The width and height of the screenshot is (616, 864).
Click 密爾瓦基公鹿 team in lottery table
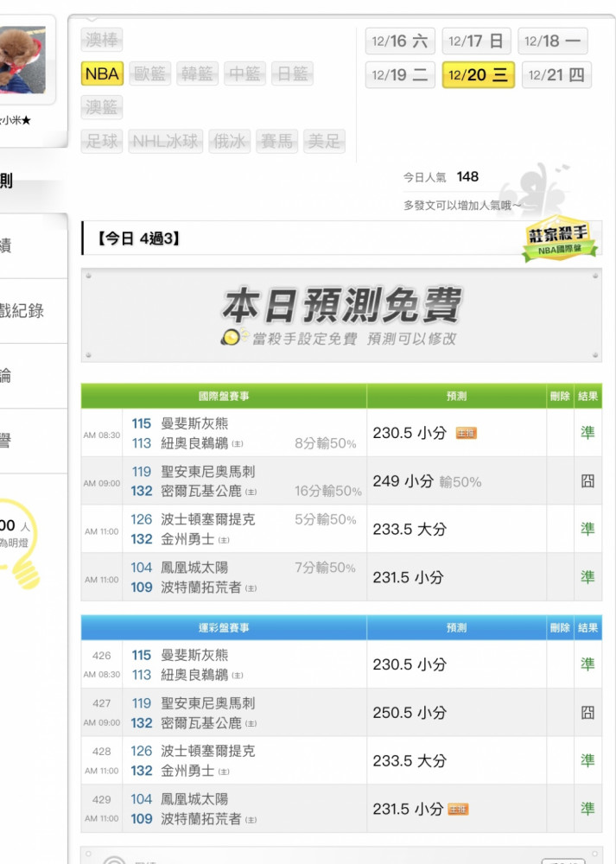200,722
